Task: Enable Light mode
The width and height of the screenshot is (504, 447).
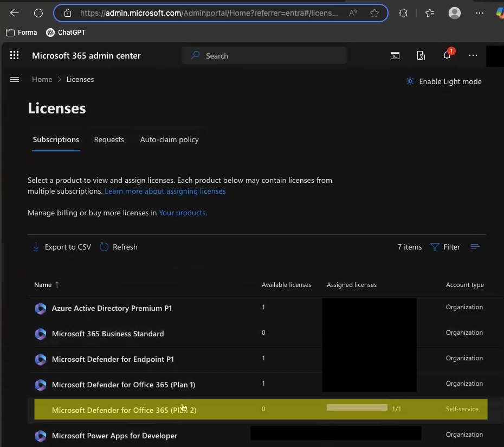Action: [443, 81]
